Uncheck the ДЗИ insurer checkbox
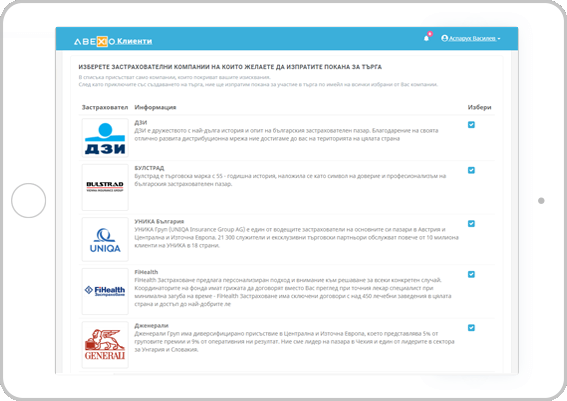The width and height of the screenshot is (567, 401). coord(471,125)
